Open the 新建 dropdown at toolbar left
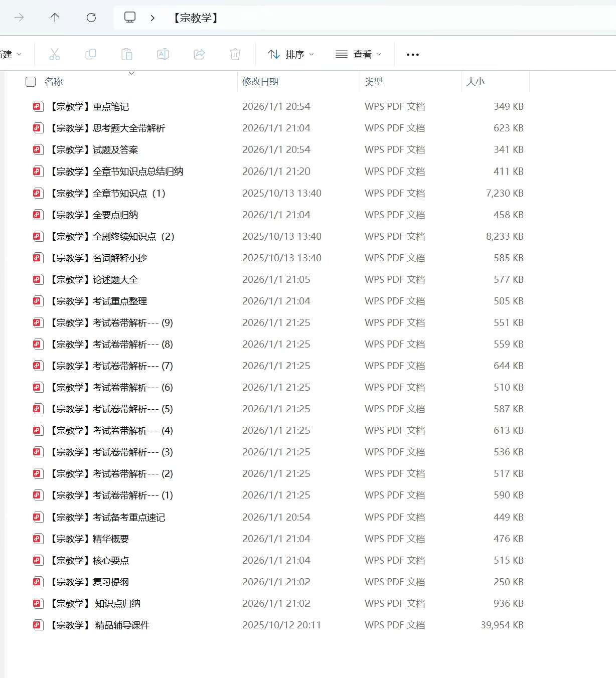The height and width of the screenshot is (678, 616). pos(11,54)
